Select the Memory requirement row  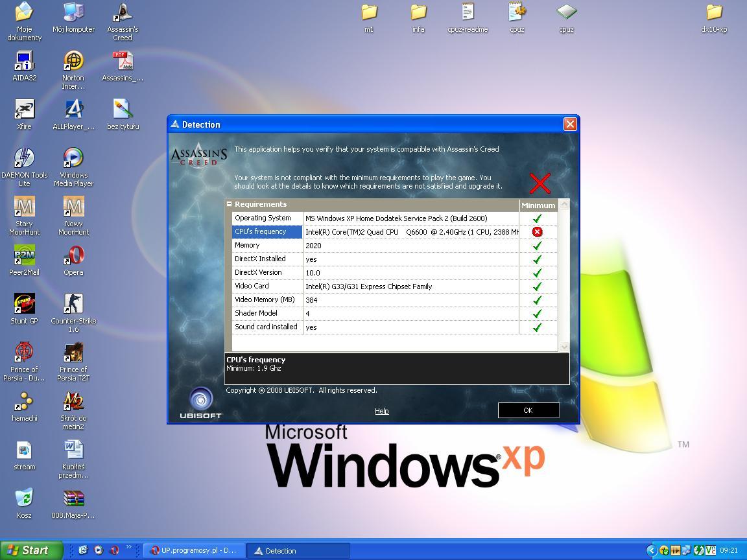tap(394, 245)
